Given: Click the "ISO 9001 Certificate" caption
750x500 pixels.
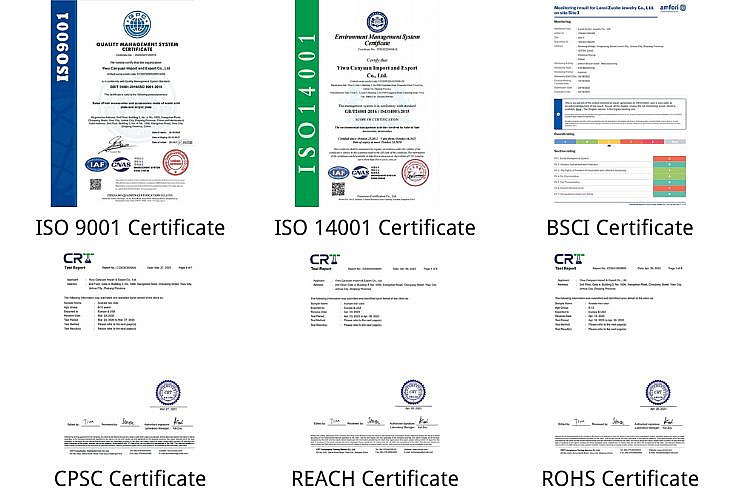Looking at the screenshot, I should point(130,227).
